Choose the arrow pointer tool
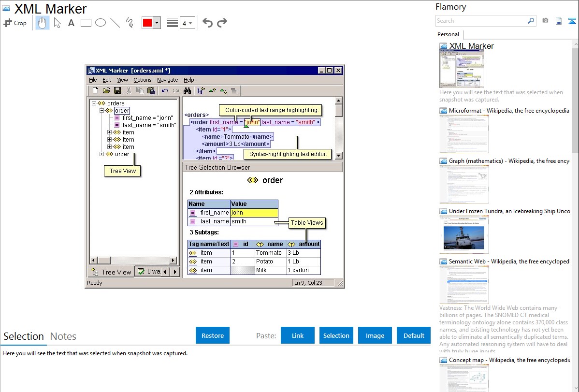 point(57,23)
